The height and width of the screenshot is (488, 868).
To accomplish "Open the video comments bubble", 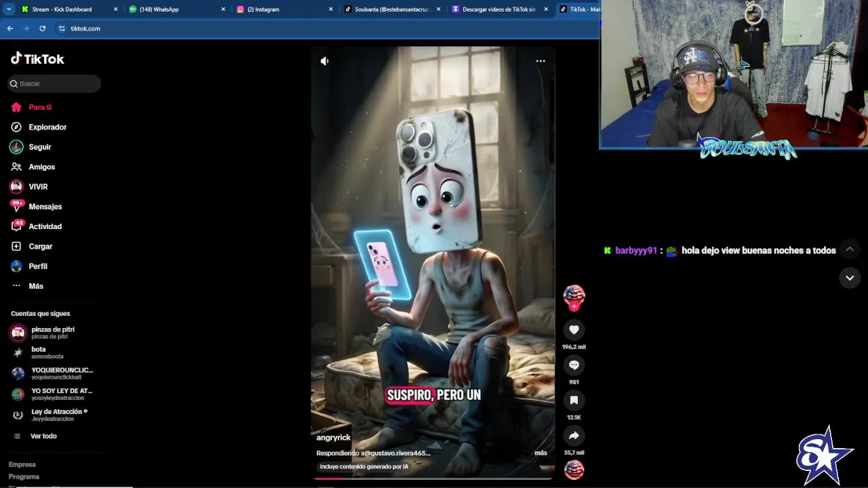I will point(574,365).
